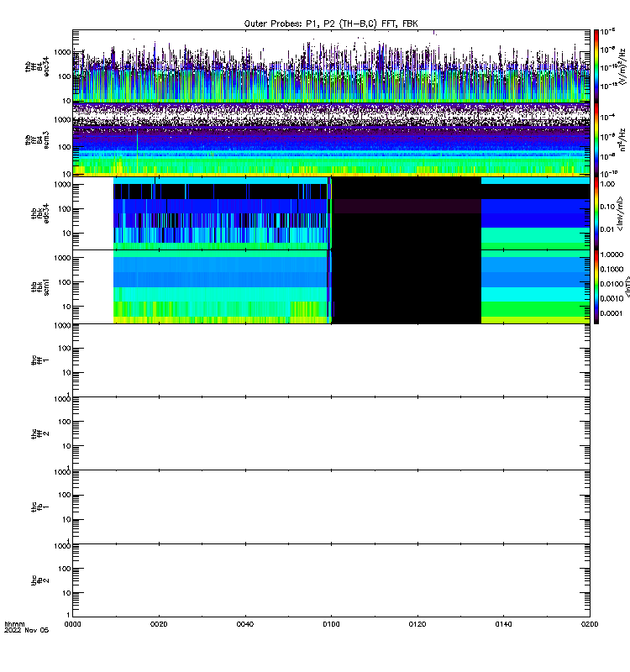Click the plot title 'Outer Probes: P1, P2 (TH-B,C) FFT, FBK'

[331, 24]
